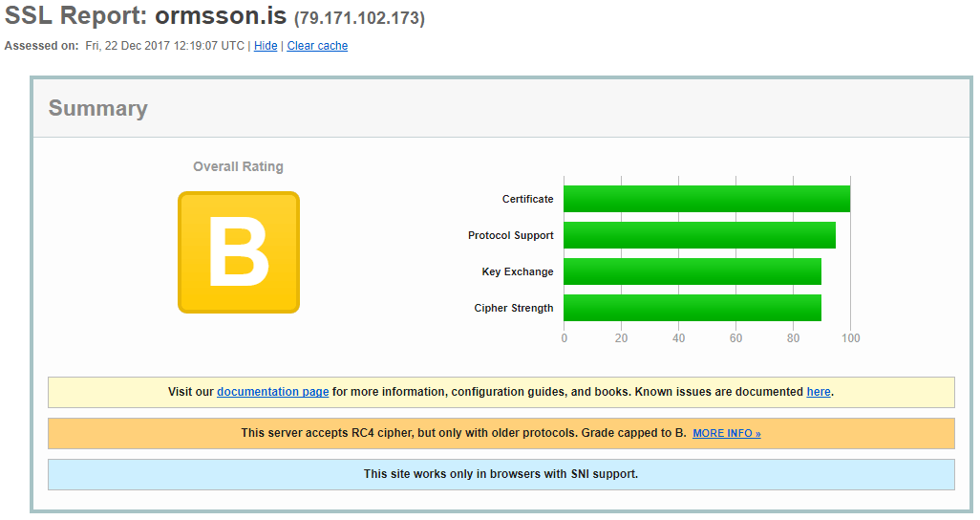Click the Key Exchange chart label
Screen dimensions: 980x520
[518, 271]
